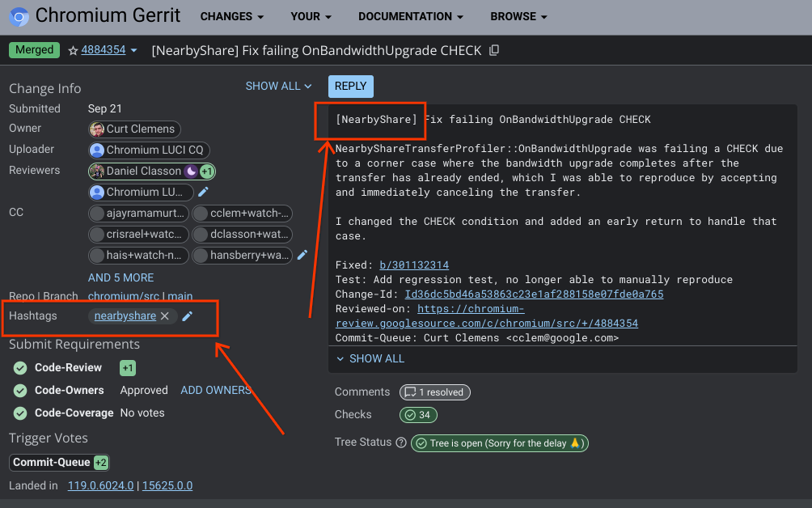Click the 34 checks chip
The image size is (812, 508).
click(418, 415)
